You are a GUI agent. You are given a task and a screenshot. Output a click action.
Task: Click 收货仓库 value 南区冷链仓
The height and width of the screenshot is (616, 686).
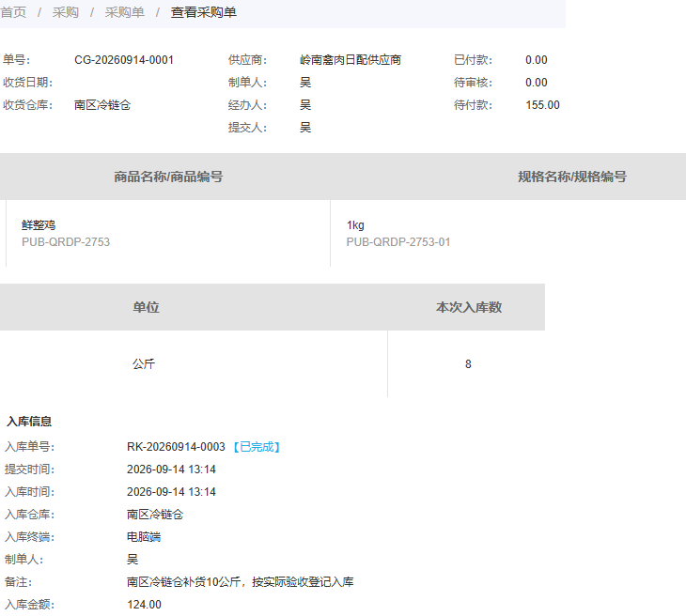[x=102, y=105]
